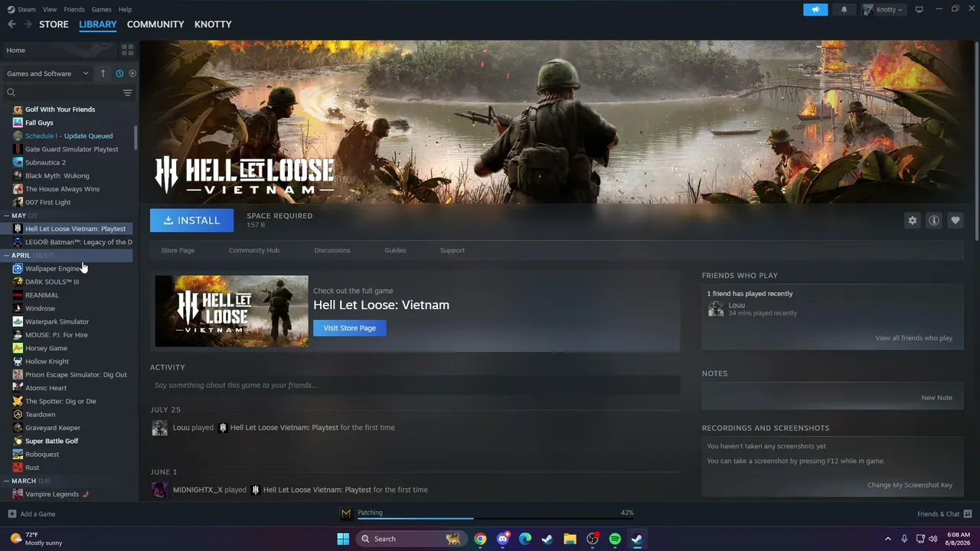Go forward using the right arrow
This screenshot has width=980, height=551.
28,24
